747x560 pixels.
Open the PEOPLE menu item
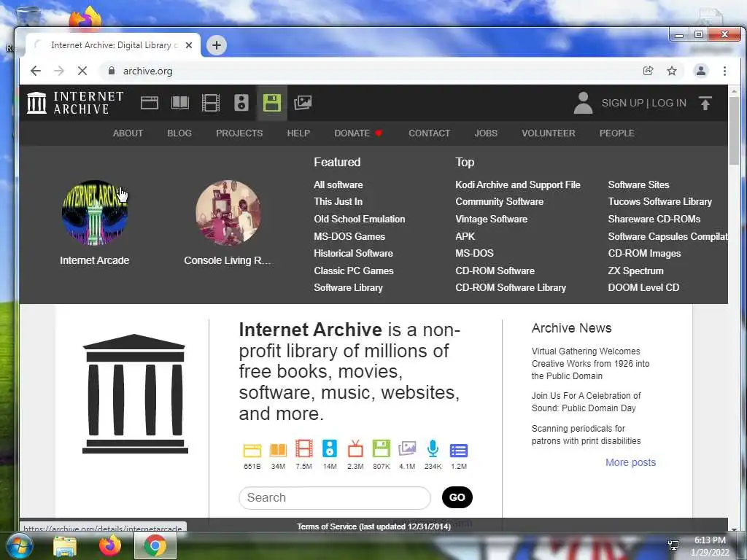617,133
